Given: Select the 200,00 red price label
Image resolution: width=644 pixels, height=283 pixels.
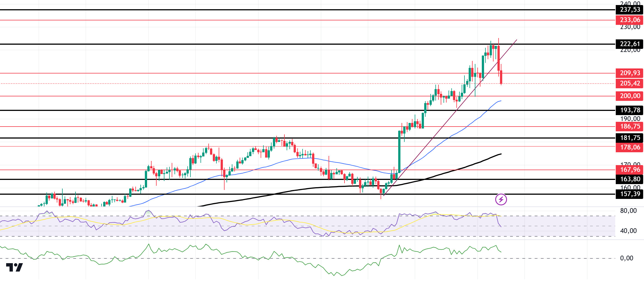Looking at the screenshot, I should (629, 96).
